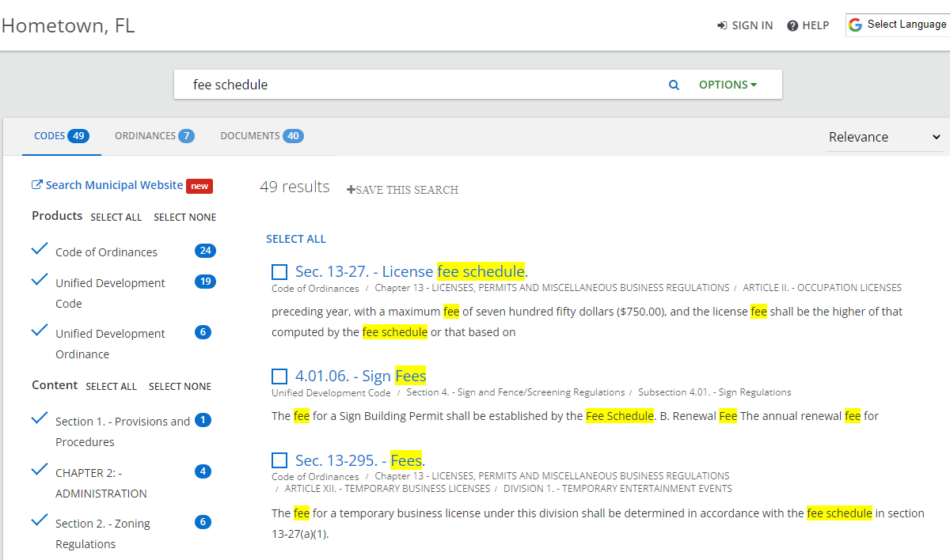Click the 19 count badge for Unified Development Code

205,282
